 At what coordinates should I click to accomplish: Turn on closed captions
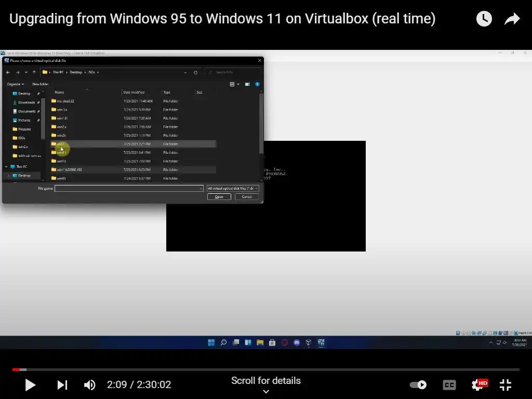(x=449, y=385)
